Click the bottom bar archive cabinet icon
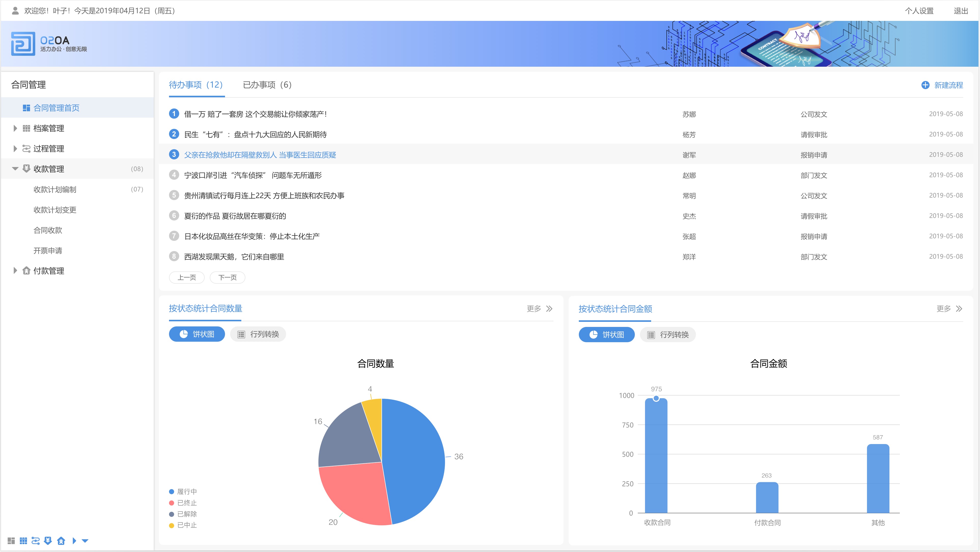This screenshot has width=980, height=552. click(24, 541)
